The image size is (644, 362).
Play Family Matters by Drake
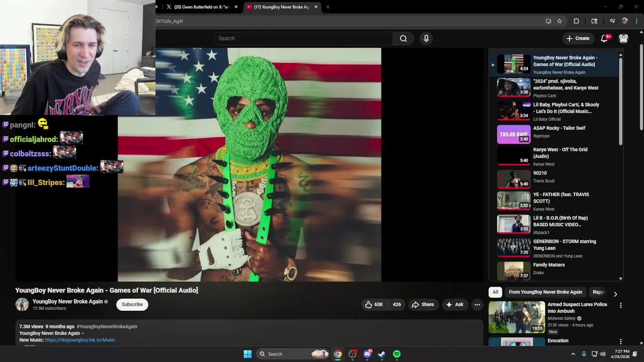point(553,270)
